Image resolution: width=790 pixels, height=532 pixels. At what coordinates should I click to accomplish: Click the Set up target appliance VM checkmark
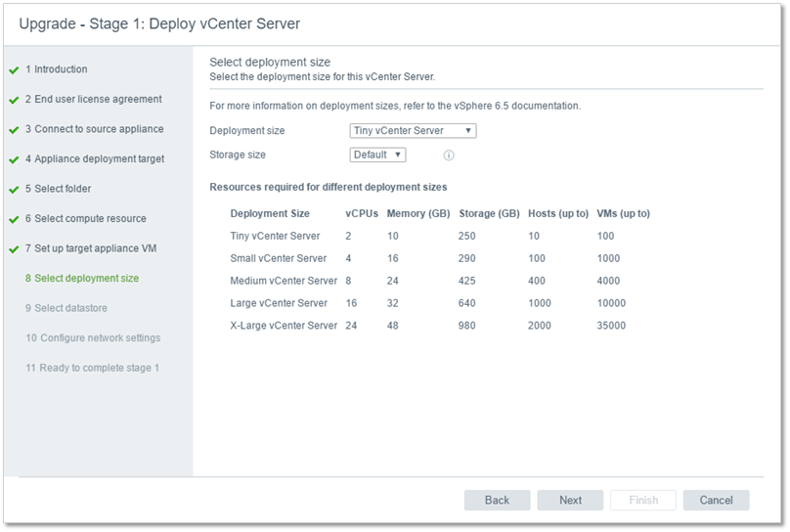coord(14,249)
